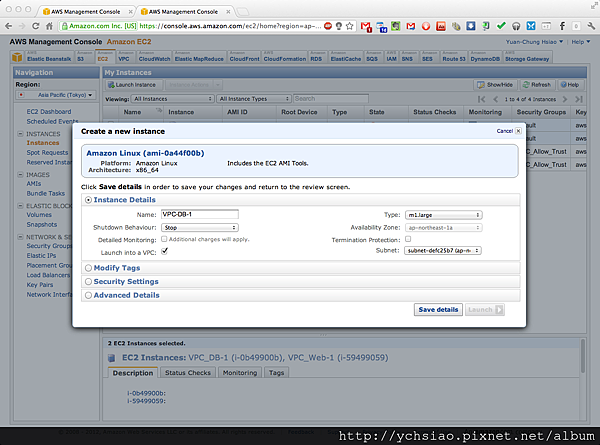600x445 pixels.
Task: Open the RDS service tab
Action: tap(316, 57)
